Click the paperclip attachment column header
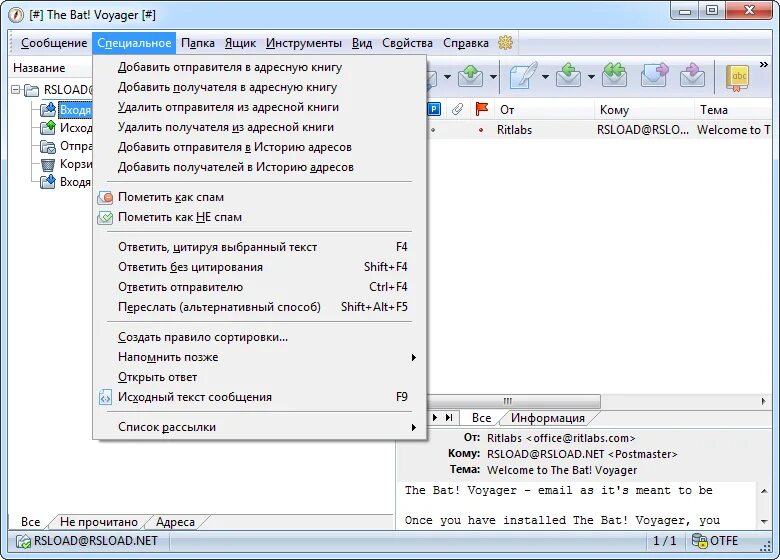This screenshot has width=780, height=560. [457, 109]
